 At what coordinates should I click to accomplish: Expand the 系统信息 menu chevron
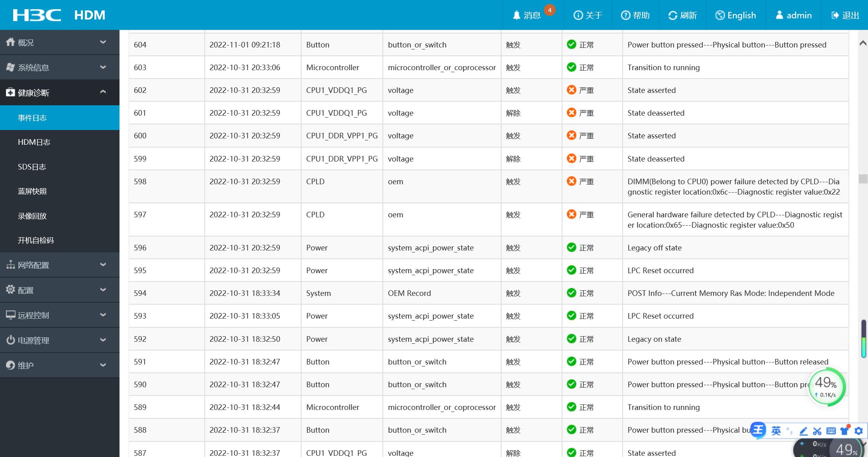[x=103, y=67]
